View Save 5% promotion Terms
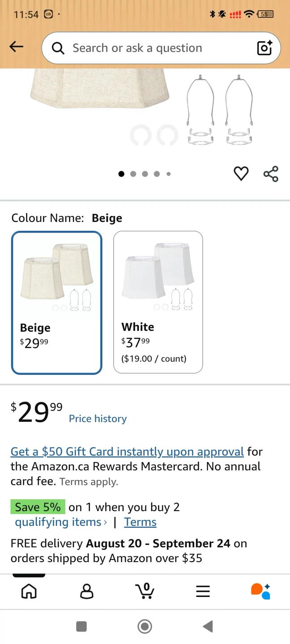Screen dimensions: 290x644 (140, 522)
